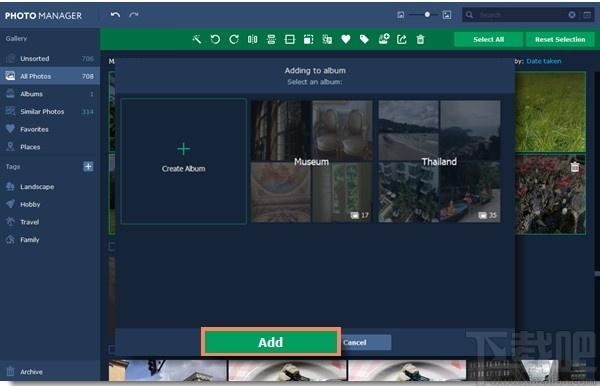Click the Add button in dialog
The height and width of the screenshot is (386, 600).
pos(271,342)
